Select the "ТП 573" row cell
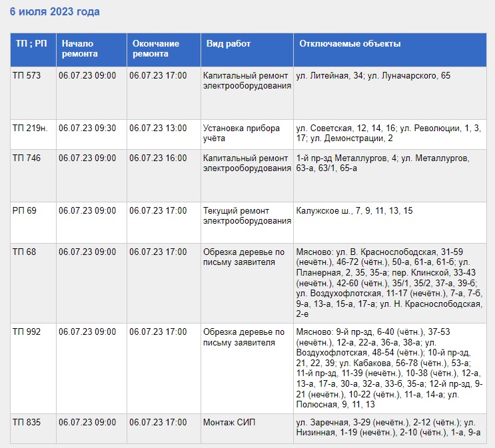This screenshot has width=495, height=448. tap(27, 76)
